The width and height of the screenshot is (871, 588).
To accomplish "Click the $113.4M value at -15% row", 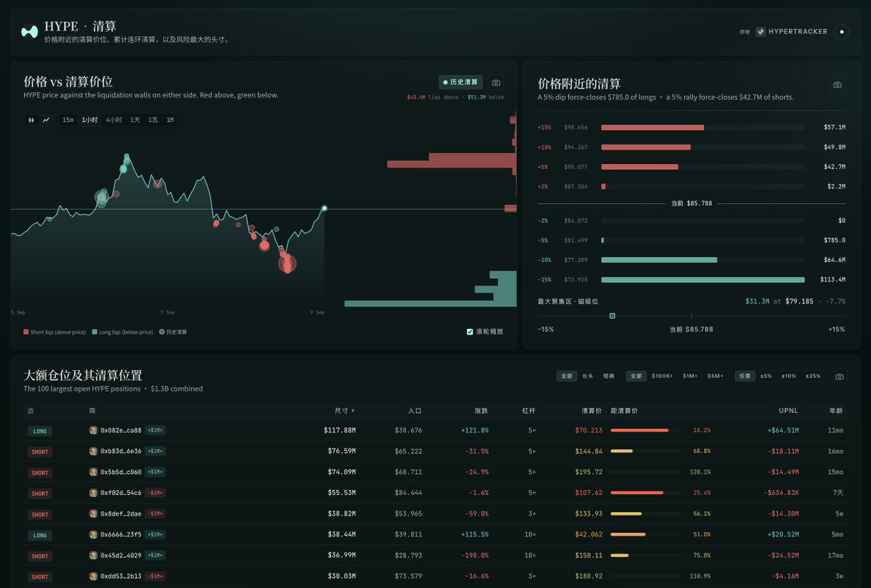I will (x=832, y=279).
